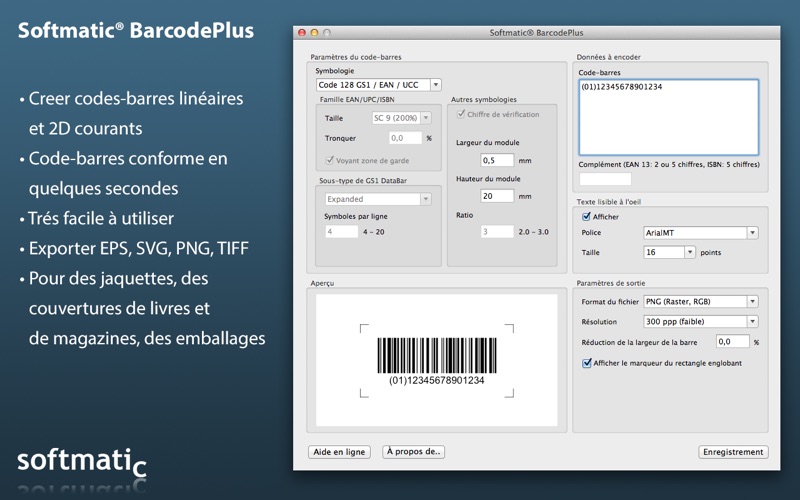The height and width of the screenshot is (500, 800).
Task: Click the Données à encoder label
Action: point(609,57)
